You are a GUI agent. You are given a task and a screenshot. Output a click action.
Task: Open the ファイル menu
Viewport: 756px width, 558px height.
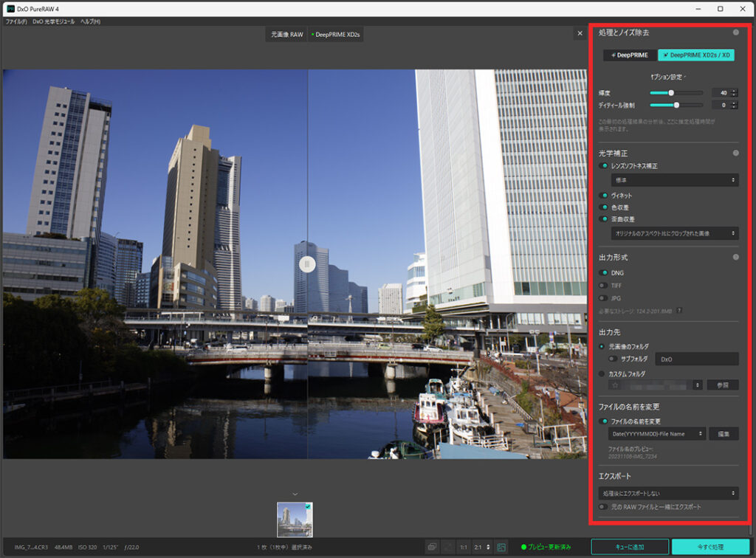pos(16,21)
